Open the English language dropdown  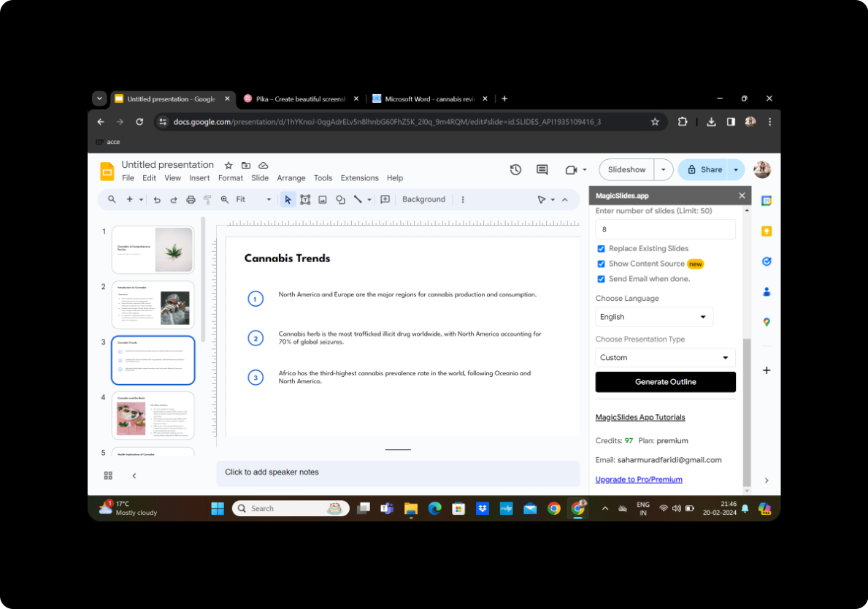click(654, 317)
